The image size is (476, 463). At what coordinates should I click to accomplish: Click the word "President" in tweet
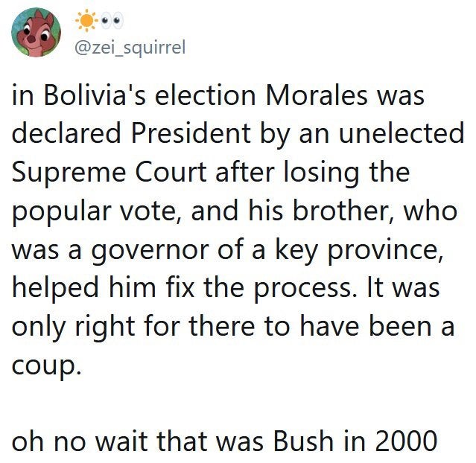coord(191,133)
